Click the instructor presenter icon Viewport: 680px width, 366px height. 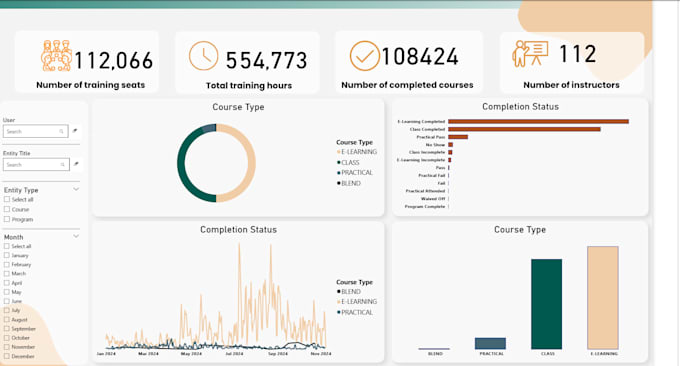pos(530,53)
